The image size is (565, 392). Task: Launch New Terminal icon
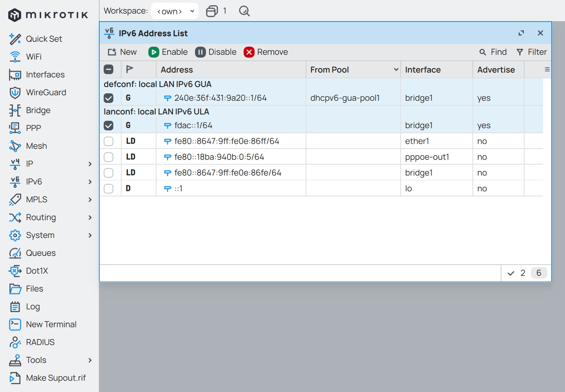pos(15,324)
